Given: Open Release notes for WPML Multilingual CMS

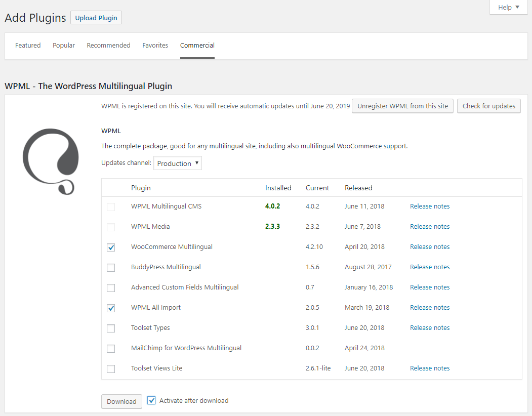Looking at the screenshot, I should pos(430,206).
